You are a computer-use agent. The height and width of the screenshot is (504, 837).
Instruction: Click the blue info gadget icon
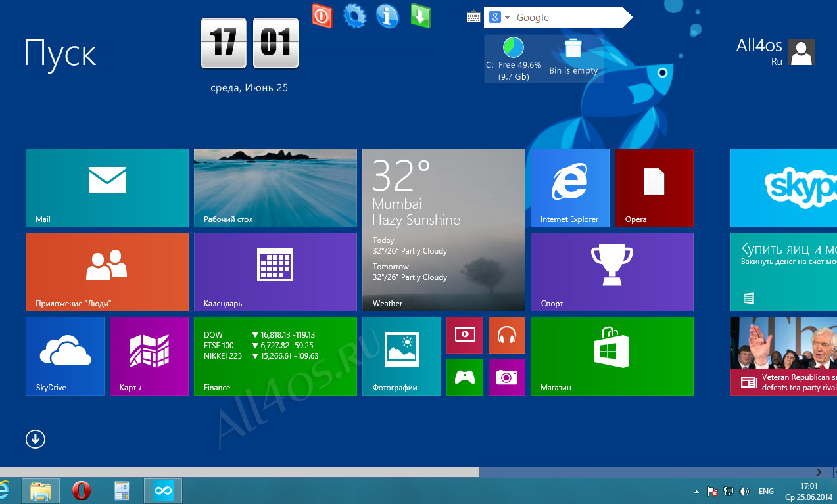coord(388,15)
